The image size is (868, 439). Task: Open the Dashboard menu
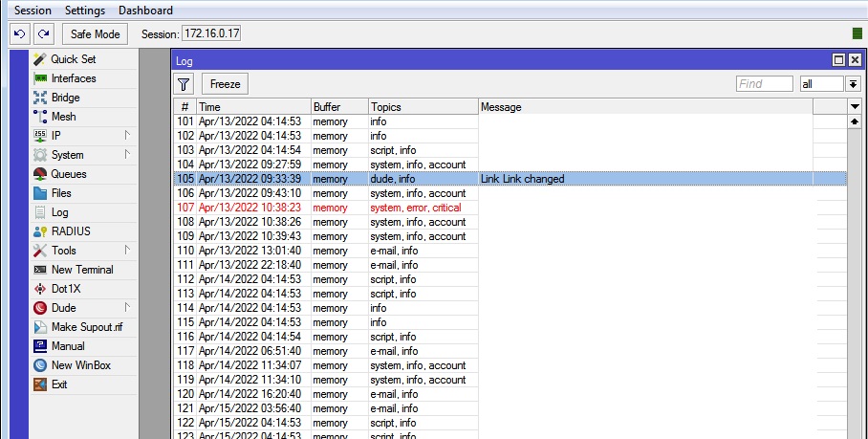coord(145,11)
